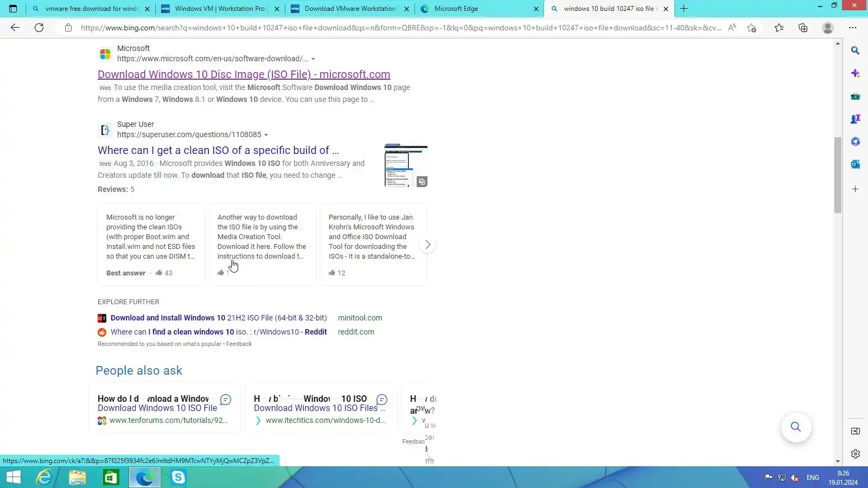
Task: Click the floating search magnifier button
Action: [x=796, y=427]
